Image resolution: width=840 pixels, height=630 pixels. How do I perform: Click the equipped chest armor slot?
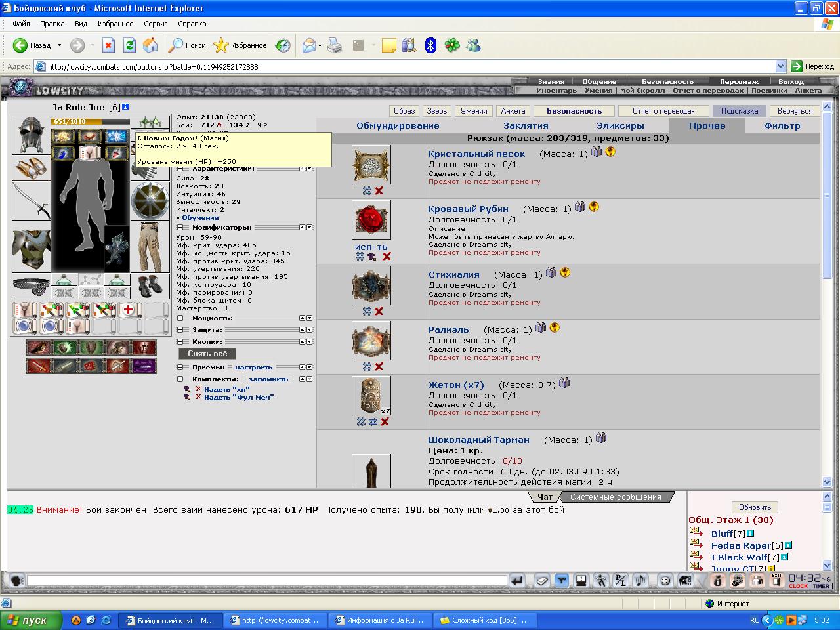(31, 247)
